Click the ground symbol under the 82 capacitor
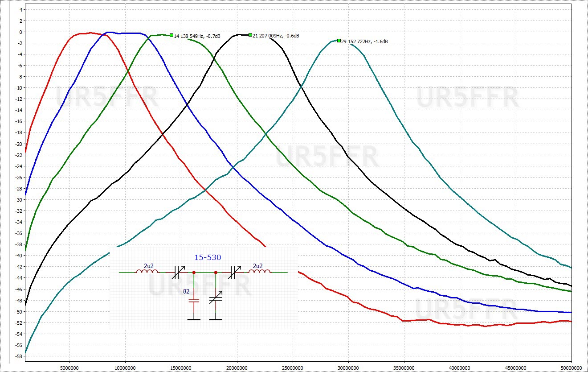The height and width of the screenshot is (372, 588). [194, 319]
